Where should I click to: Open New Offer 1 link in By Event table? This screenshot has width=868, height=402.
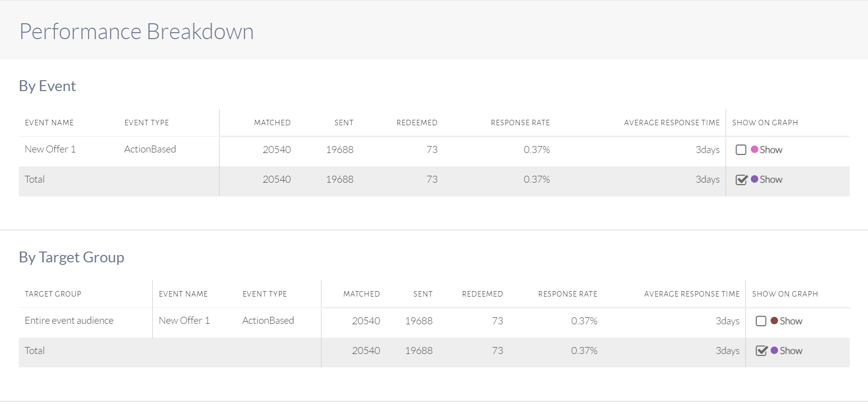click(50, 150)
